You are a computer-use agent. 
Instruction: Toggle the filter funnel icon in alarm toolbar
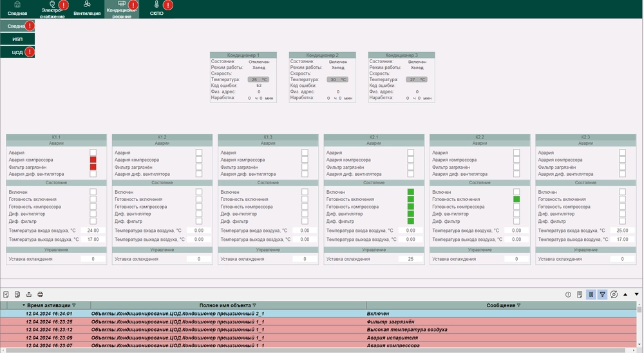coord(603,294)
